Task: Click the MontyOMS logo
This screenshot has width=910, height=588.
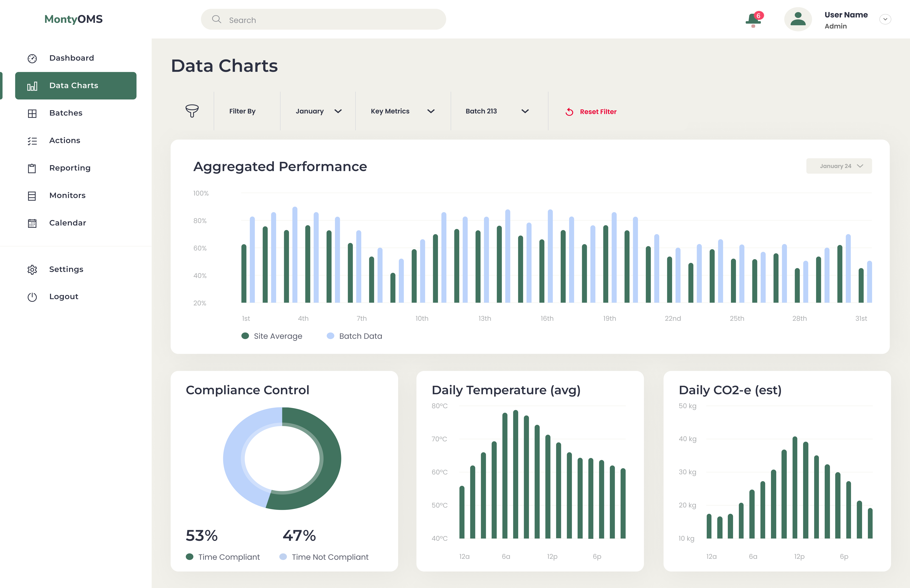Action: (73, 19)
